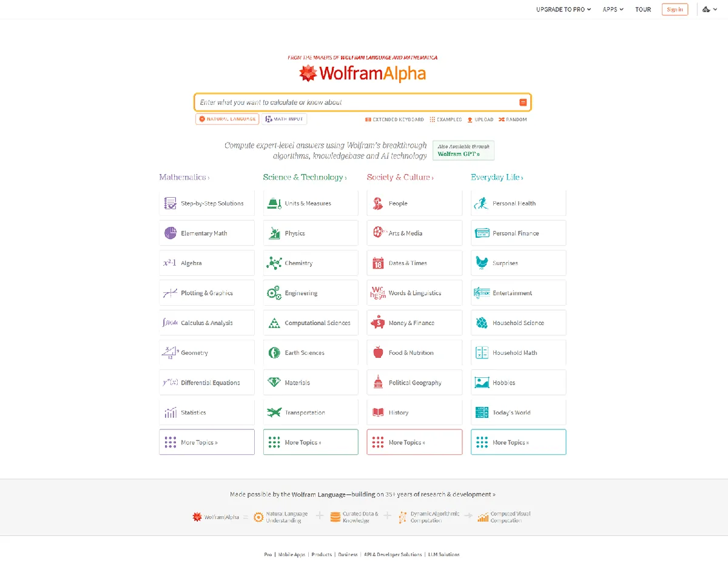Open the Wolfram Language research & development link
Image resolution: width=728 pixels, height=561 pixels.
[362, 494]
